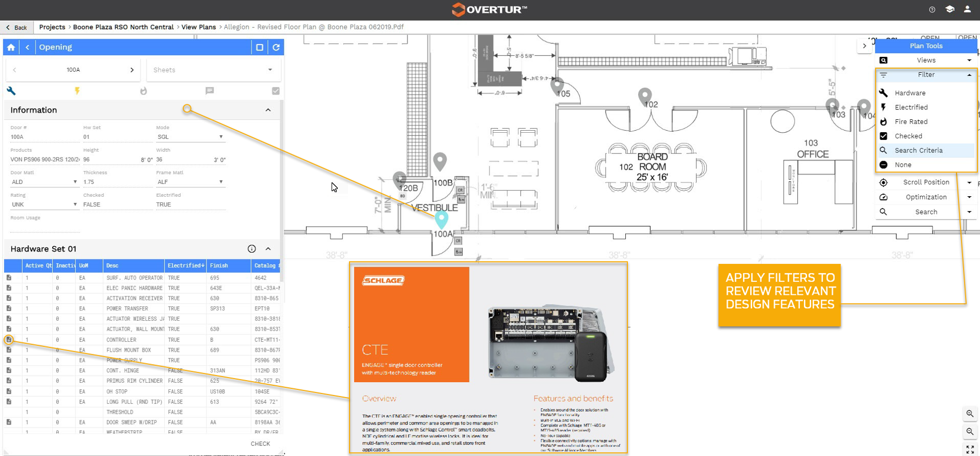Open the comments tab

(x=210, y=91)
